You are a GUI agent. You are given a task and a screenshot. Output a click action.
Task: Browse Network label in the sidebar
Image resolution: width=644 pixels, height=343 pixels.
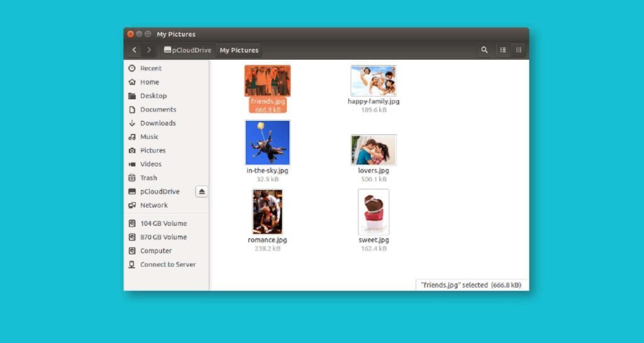coord(154,205)
